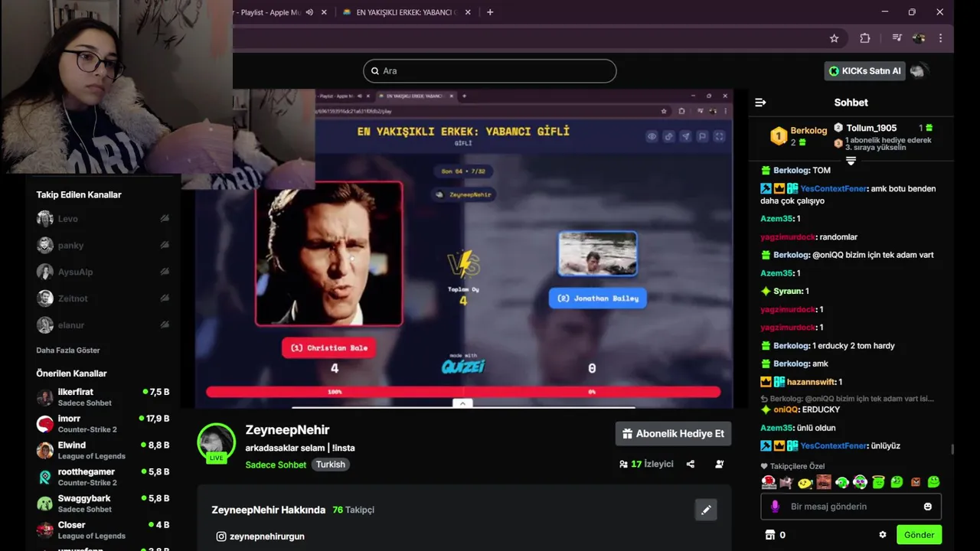Open Instagram link zeynepnehirurgun
This screenshot has height=551, width=980.
click(260, 536)
